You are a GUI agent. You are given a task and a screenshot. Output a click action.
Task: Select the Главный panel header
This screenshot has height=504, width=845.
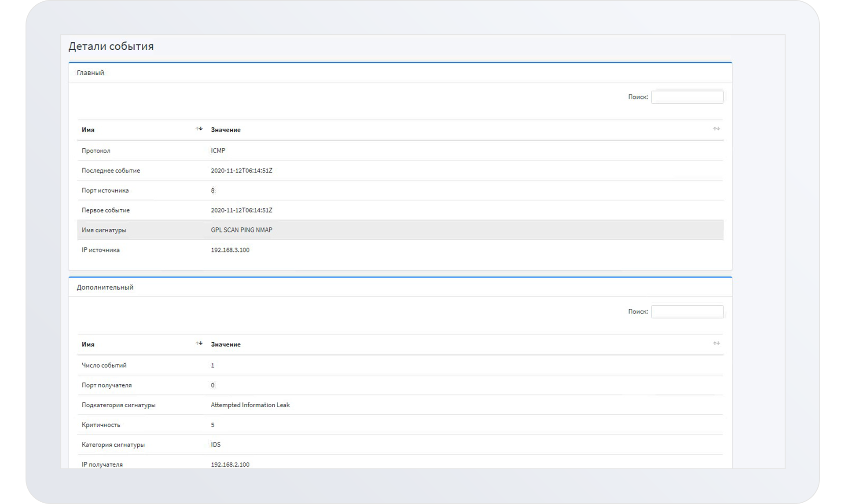(90, 73)
